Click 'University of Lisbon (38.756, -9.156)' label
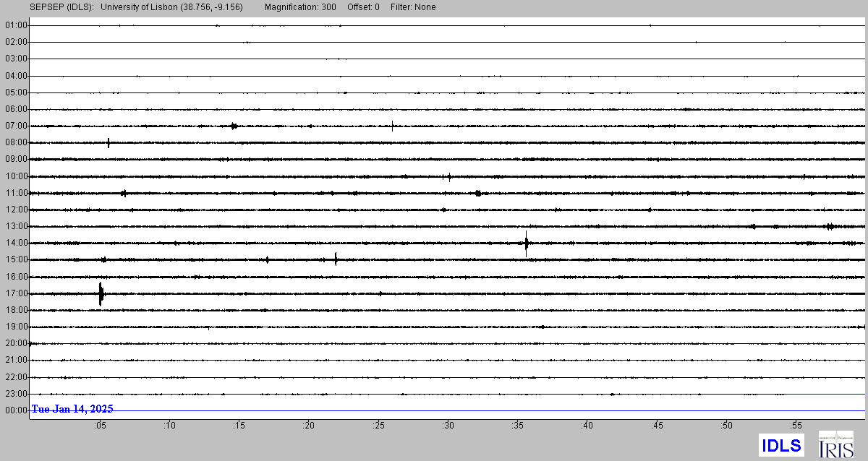Viewport: 868px width, 461px height. coord(171,7)
